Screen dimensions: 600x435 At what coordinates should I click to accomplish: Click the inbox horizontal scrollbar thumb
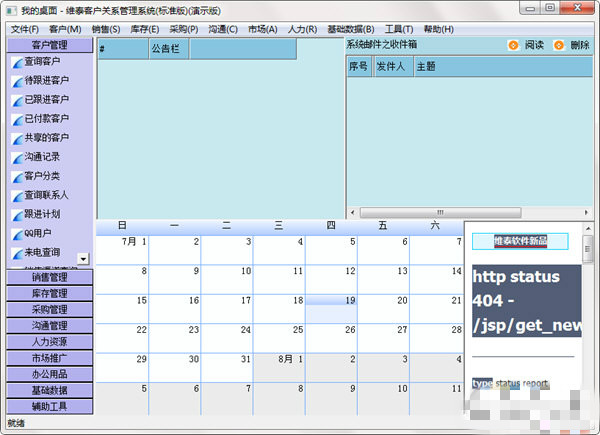440,212
